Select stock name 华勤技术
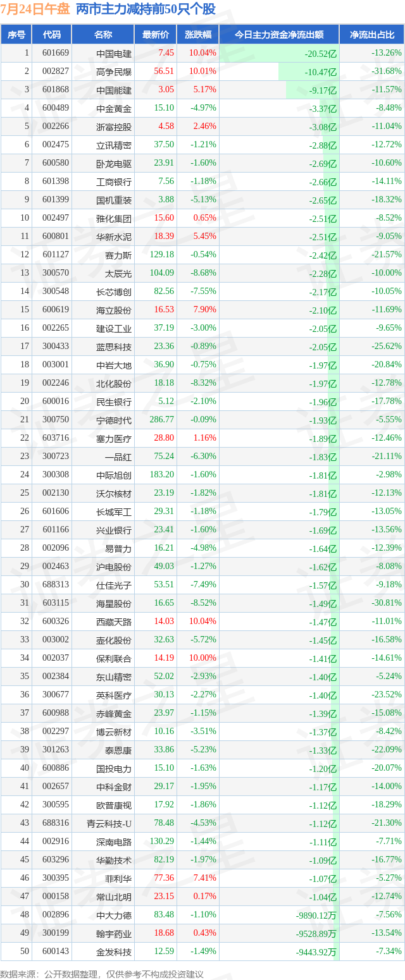This screenshot has width=405, height=980. coord(114,860)
